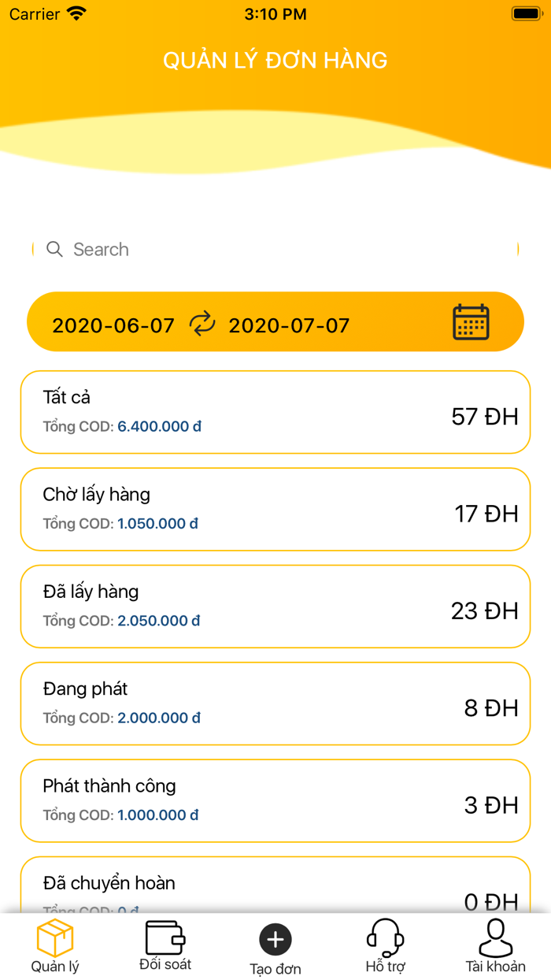Select the Tất cả orders card
The image size is (551, 980).
click(275, 411)
